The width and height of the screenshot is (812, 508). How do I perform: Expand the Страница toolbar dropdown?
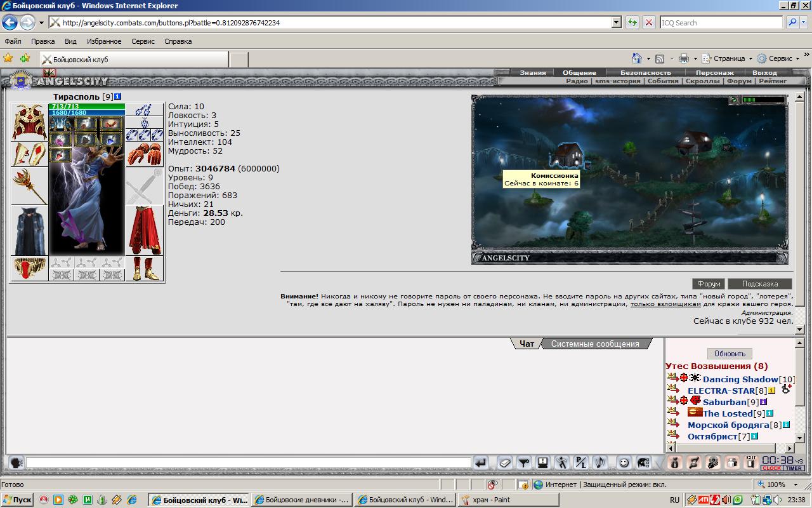click(750, 58)
